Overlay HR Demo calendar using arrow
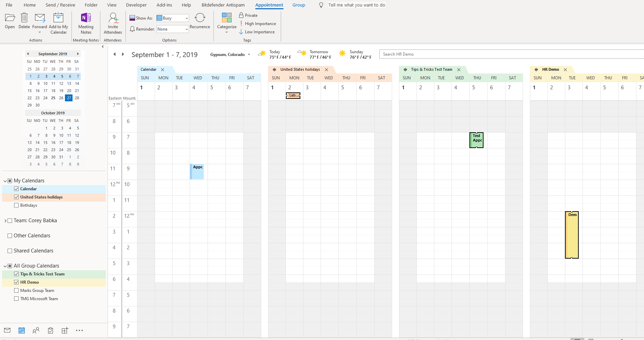Viewport: 644px width, 340px height. pos(536,69)
